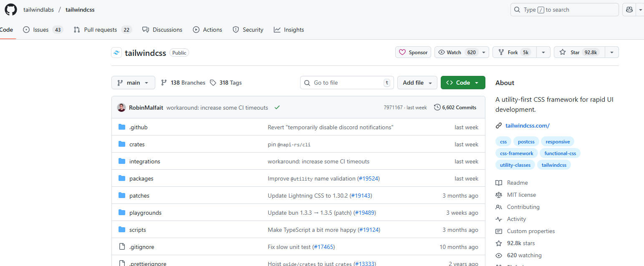Open the crates folder
This screenshot has height=266, width=644.
[x=137, y=144]
